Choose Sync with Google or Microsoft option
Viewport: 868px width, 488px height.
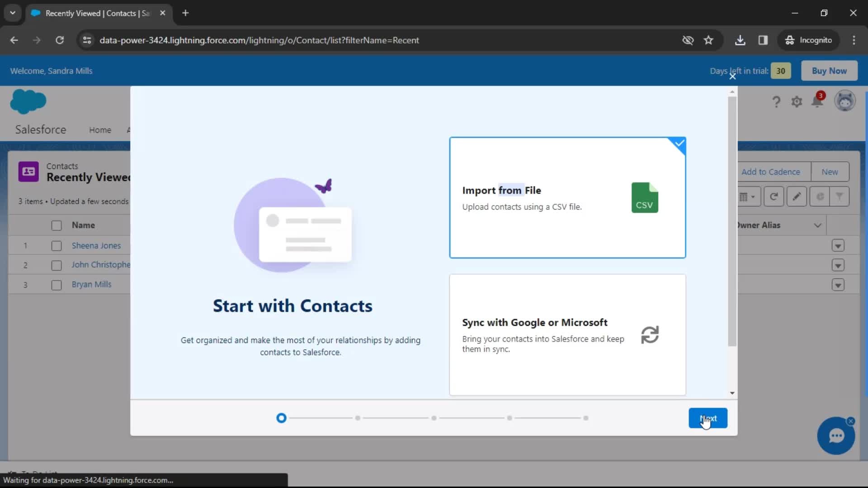click(567, 335)
